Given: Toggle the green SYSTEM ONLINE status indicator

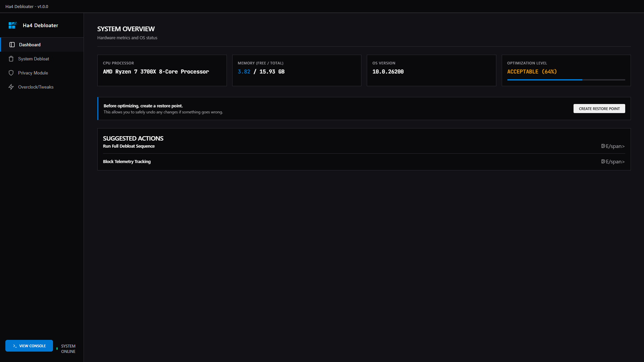Looking at the screenshot, I should (x=57, y=348).
